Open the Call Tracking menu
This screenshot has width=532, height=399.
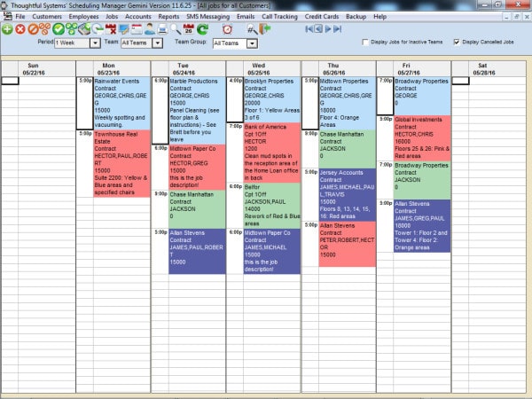(x=279, y=17)
